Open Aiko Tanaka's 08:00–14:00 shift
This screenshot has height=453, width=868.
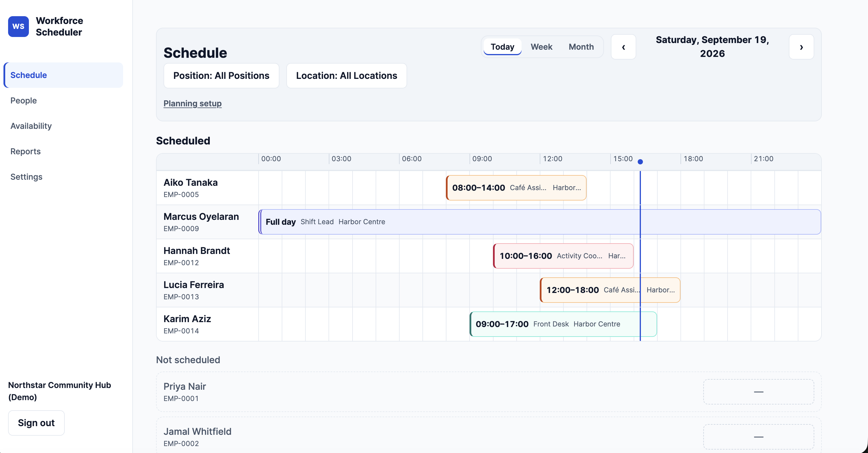coord(516,187)
